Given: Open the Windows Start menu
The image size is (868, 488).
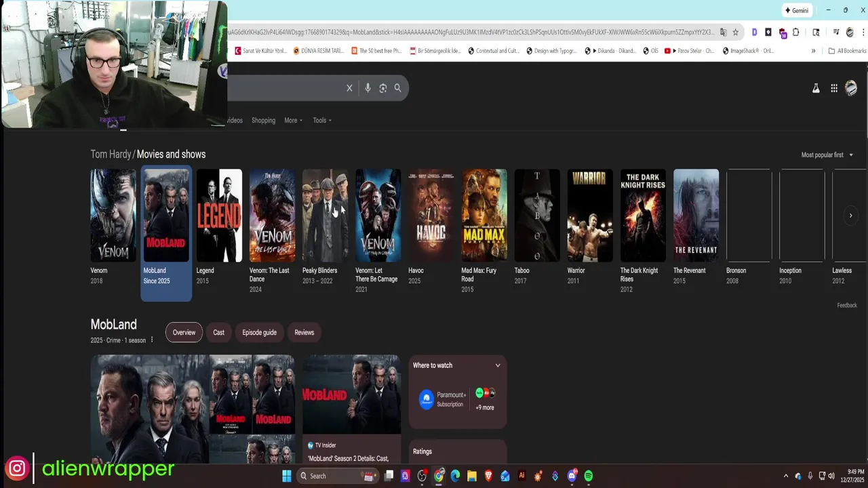Looking at the screenshot, I should (x=286, y=476).
